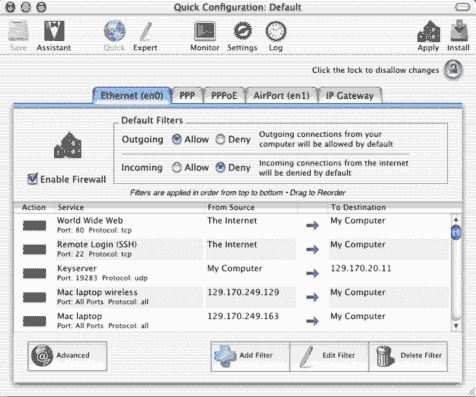The height and width of the screenshot is (397, 476).
Task: Click the Add Filter button
Action: pyautogui.click(x=250, y=356)
